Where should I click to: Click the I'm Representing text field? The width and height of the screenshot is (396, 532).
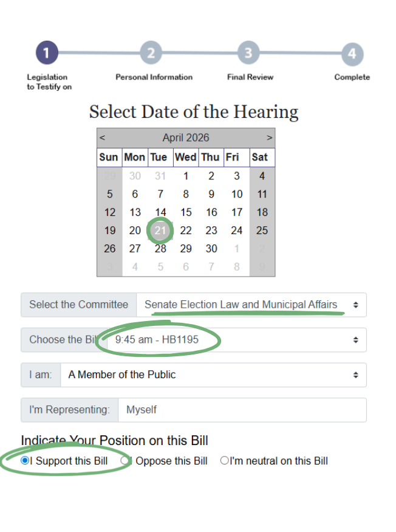[242, 410]
